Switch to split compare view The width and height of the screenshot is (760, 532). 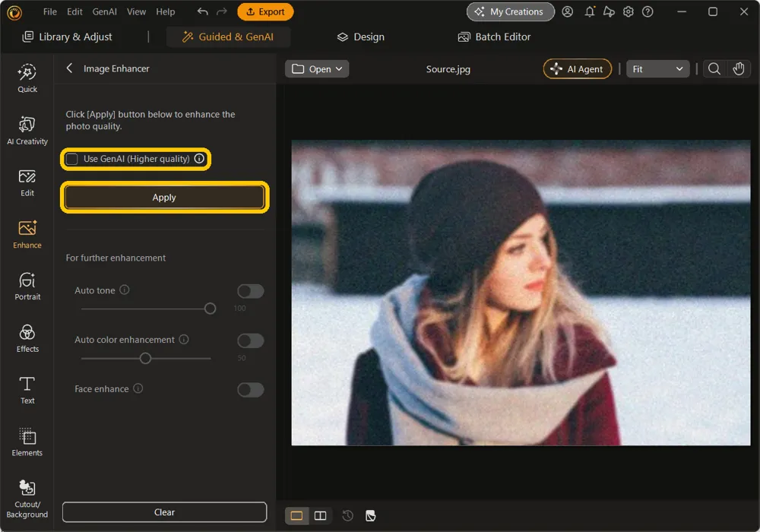(x=321, y=515)
